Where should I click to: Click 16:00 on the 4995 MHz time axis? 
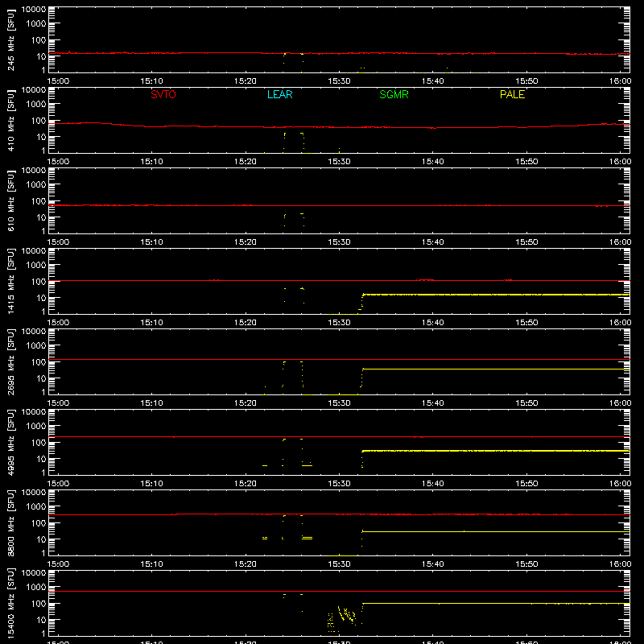coord(620,484)
